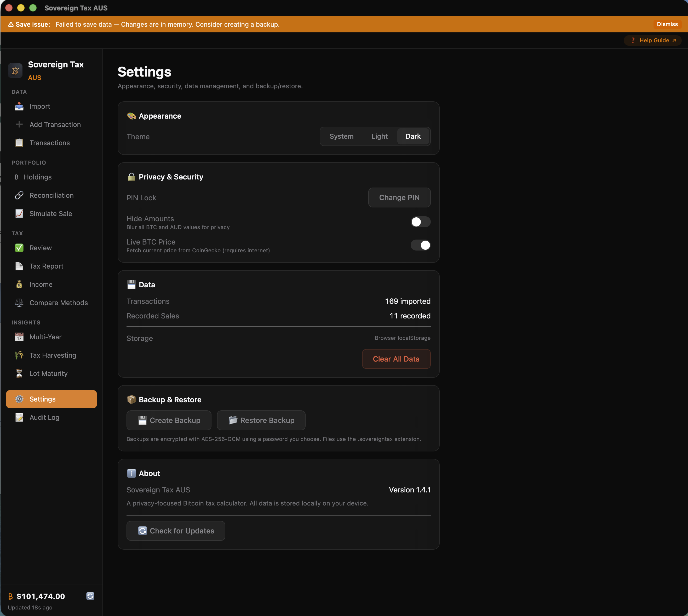Refresh the BTC price in the sidebar footer

pos(90,596)
